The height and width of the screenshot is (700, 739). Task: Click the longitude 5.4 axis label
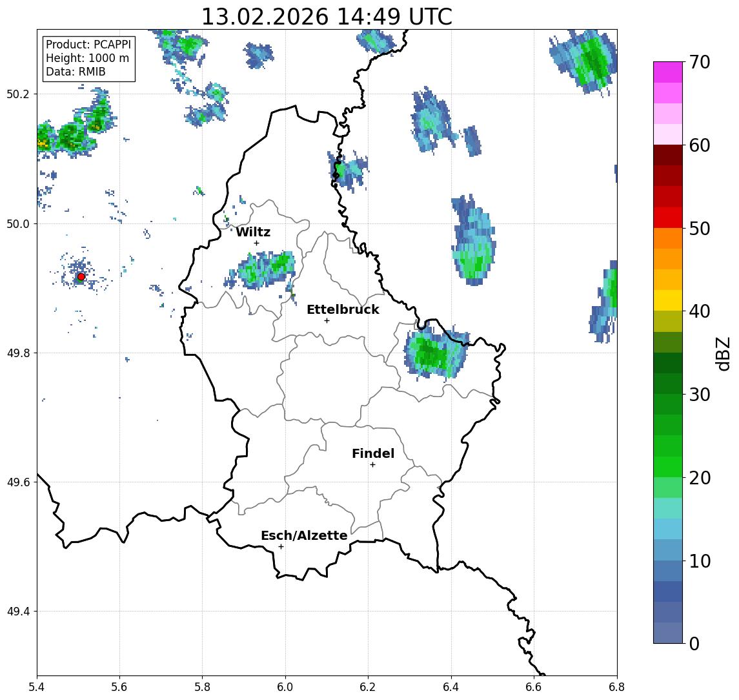37,687
